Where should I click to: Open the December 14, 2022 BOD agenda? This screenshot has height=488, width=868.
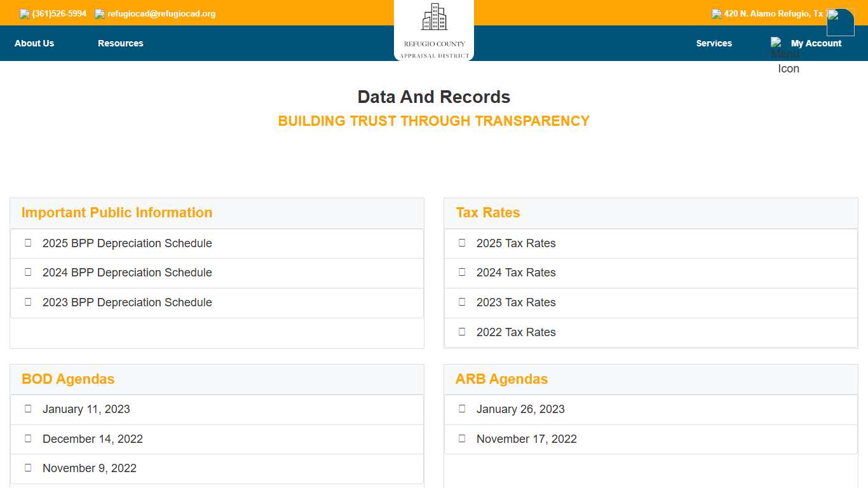click(x=93, y=439)
